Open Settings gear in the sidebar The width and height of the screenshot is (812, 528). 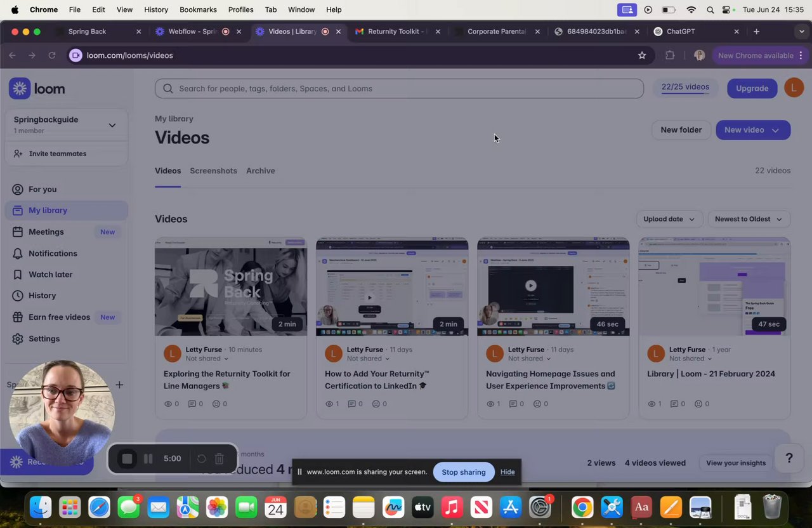coord(44,338)
